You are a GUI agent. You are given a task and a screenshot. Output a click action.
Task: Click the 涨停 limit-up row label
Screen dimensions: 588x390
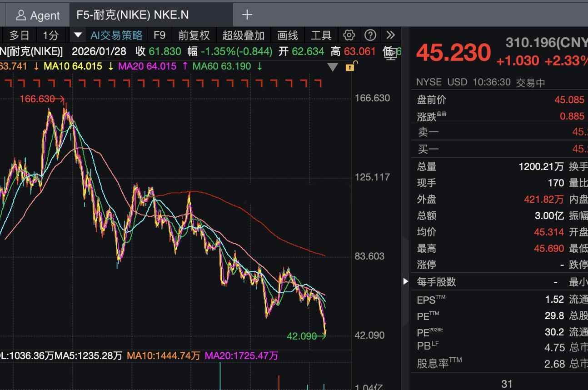(427, 265)
